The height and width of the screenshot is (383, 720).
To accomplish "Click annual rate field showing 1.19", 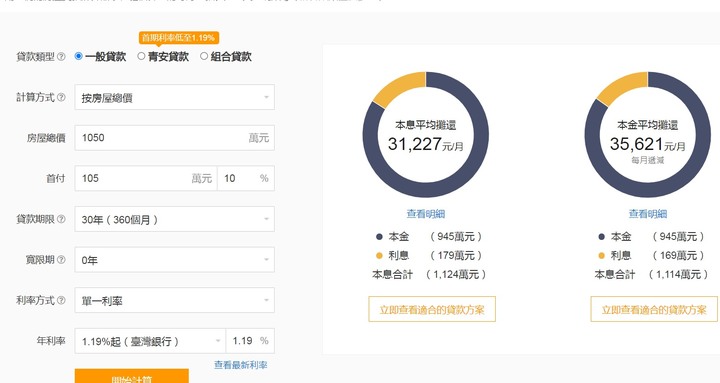I will 250,341.
